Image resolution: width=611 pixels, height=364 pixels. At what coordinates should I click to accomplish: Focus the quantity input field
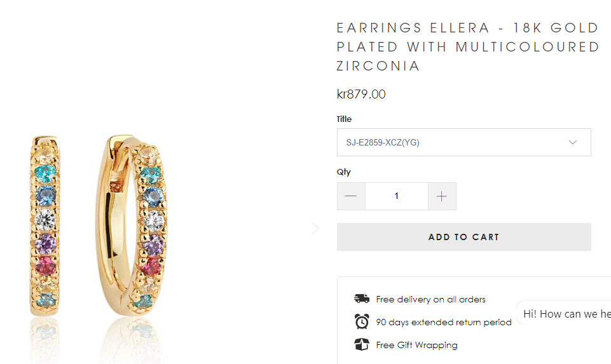pyautogui.click(x=396, y=196)
